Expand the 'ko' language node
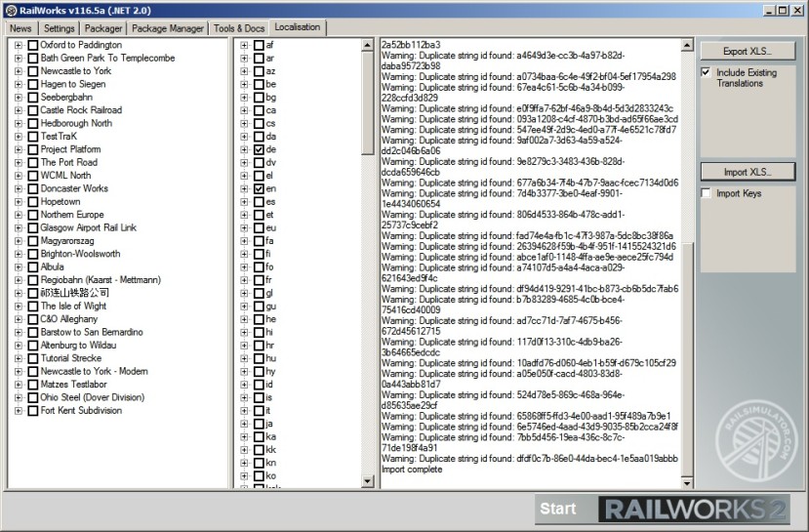 245,476
